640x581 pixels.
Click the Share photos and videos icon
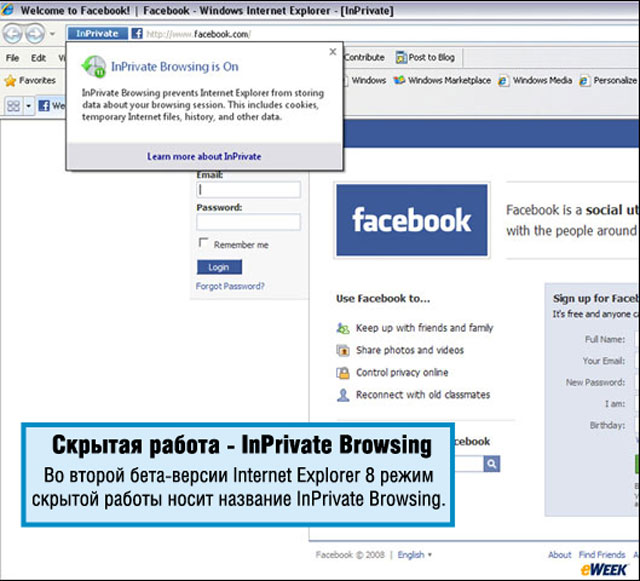343,350
